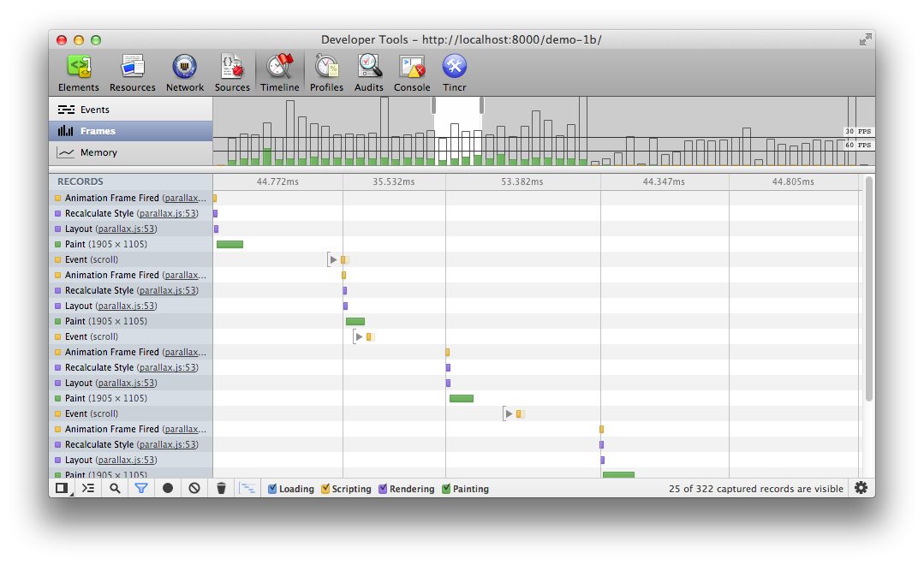Open parallax.js:53 link in first Recalculate Style
Viewport: 924px width, 565px height.
tap(167, 213)
